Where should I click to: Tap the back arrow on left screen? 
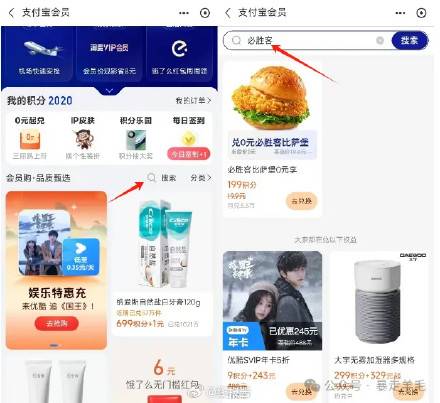pyautogui.click(x=11, y=13)
